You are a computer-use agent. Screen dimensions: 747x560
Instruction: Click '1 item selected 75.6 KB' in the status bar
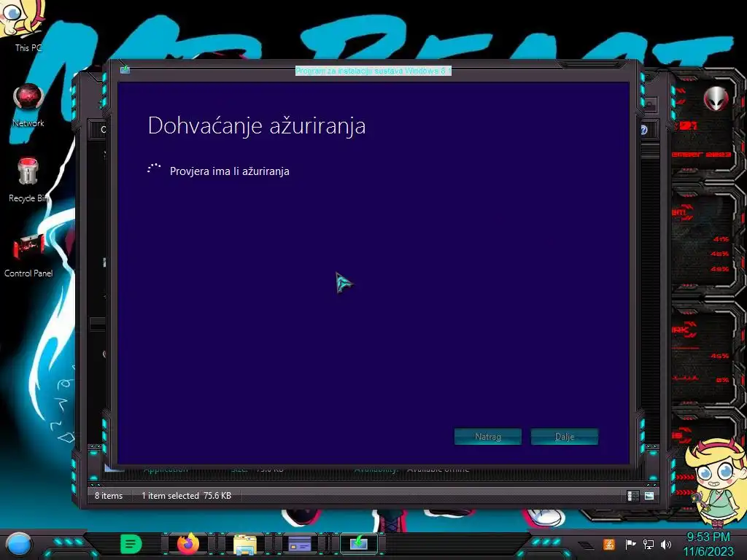point(186,496)
